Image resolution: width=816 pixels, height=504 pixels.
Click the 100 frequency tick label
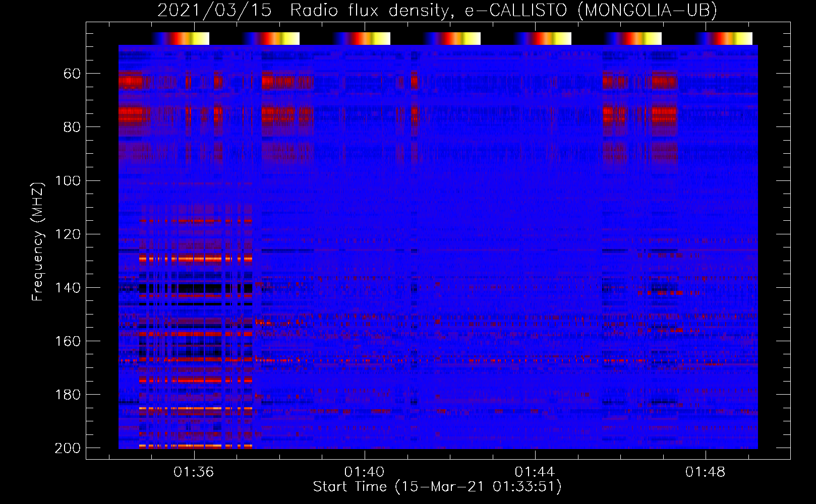click(68, 181)
